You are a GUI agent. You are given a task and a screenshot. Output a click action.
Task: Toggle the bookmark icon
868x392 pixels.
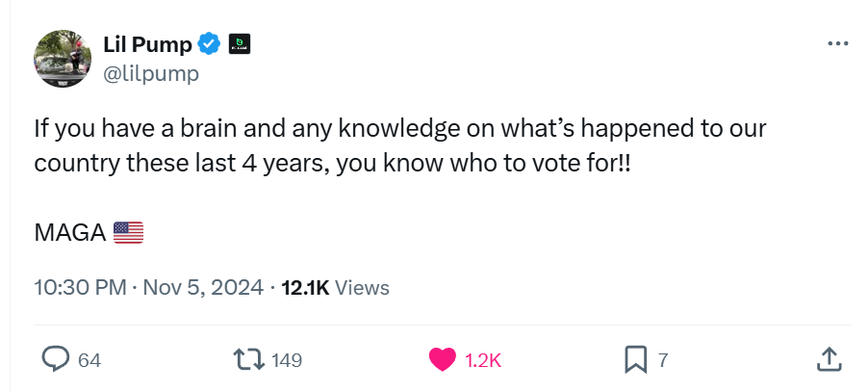pyautogui.click(x=635, y=359)
